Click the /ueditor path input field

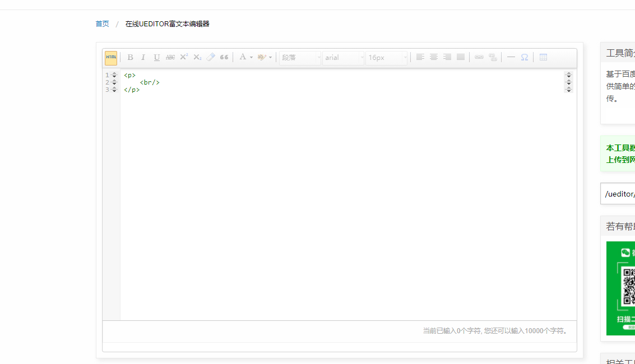click(x=618, y=194)
